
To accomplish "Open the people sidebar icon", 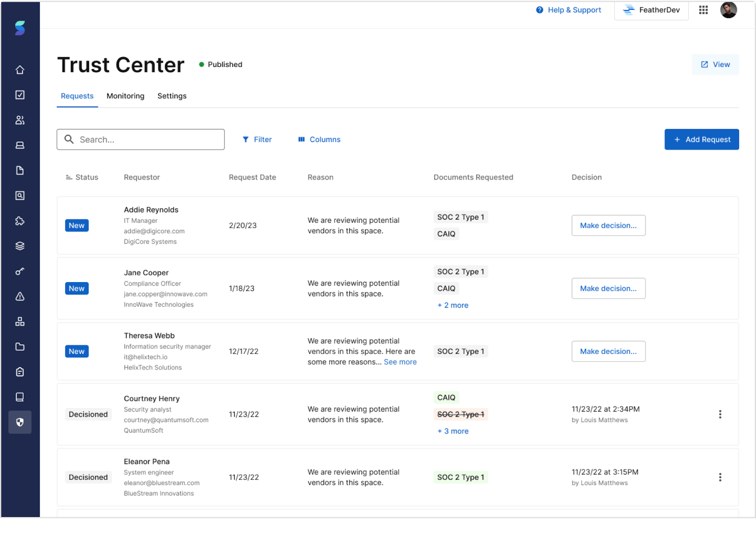I will pyautogui.click(x=20, y=120).
